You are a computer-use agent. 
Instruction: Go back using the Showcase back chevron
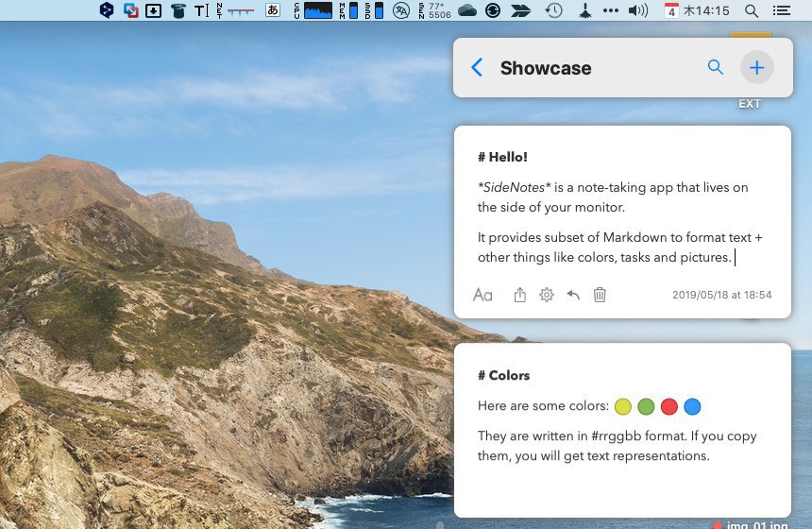tap(477, 68)
